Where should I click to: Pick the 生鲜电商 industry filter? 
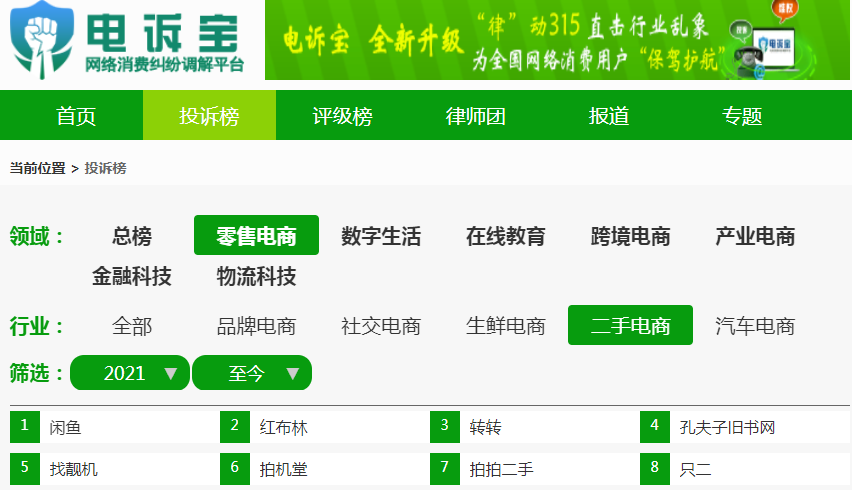(505, 325)
